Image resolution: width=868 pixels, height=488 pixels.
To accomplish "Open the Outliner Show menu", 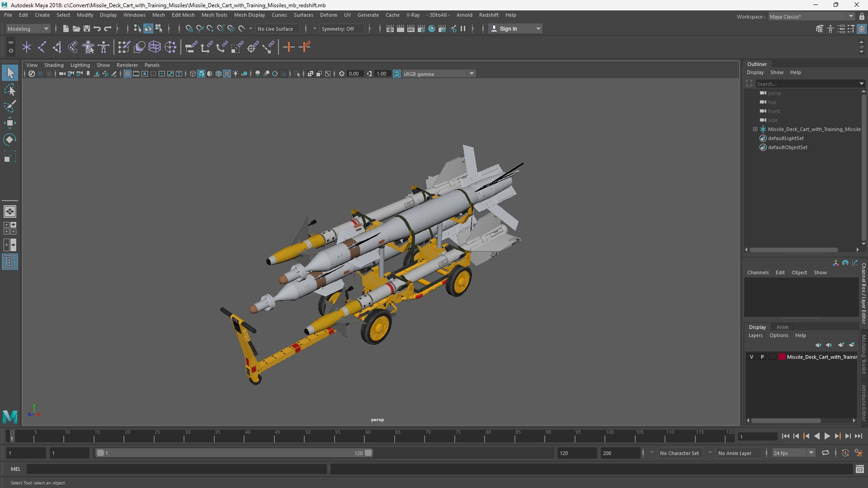I will coord(777,72).
